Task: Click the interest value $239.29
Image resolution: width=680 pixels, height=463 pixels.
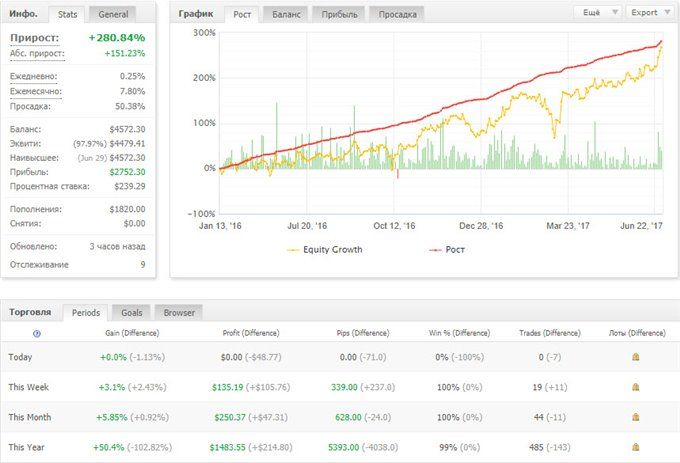Action: tap(130, 186)
